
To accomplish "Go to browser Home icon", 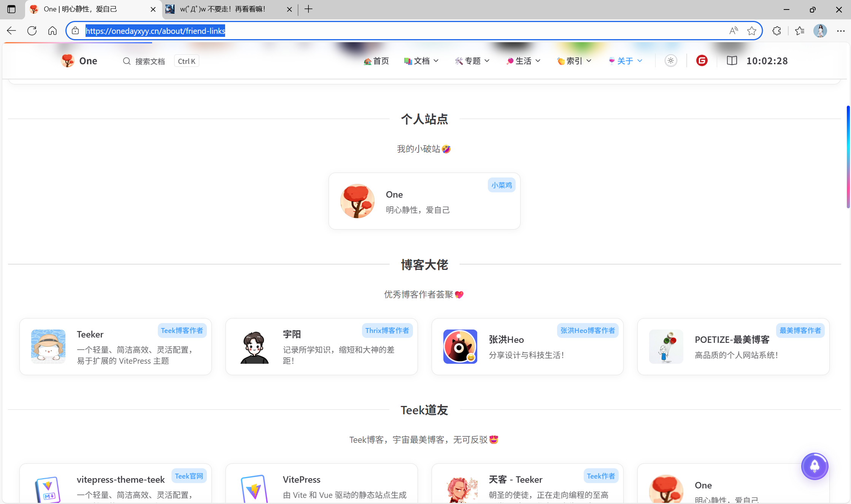I will coord(52,31).
